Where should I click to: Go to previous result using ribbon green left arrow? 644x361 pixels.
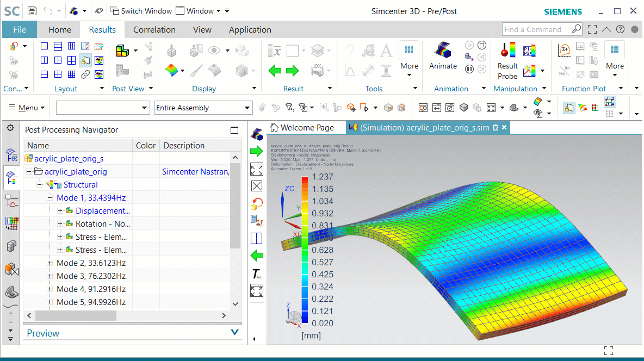[x=276, y=70]
